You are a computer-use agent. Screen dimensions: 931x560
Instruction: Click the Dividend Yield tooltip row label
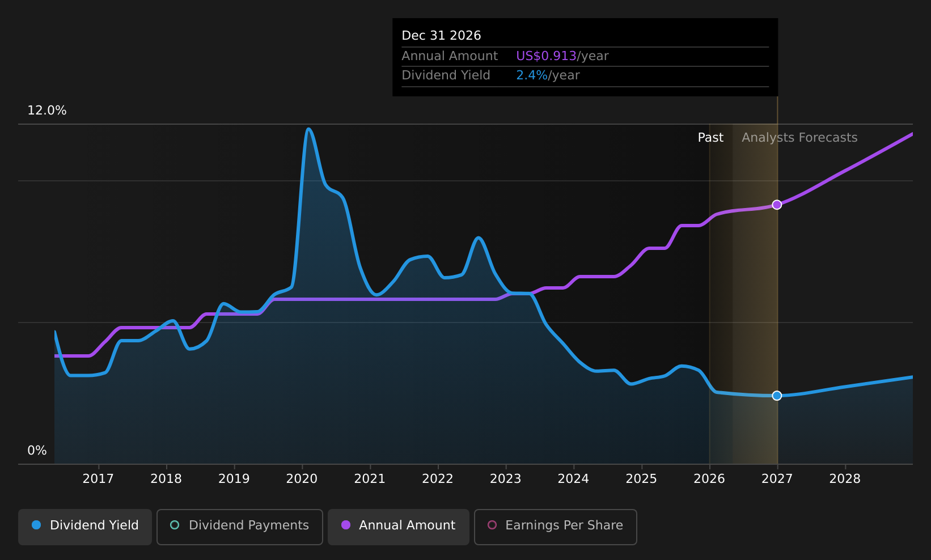[446, 75]
